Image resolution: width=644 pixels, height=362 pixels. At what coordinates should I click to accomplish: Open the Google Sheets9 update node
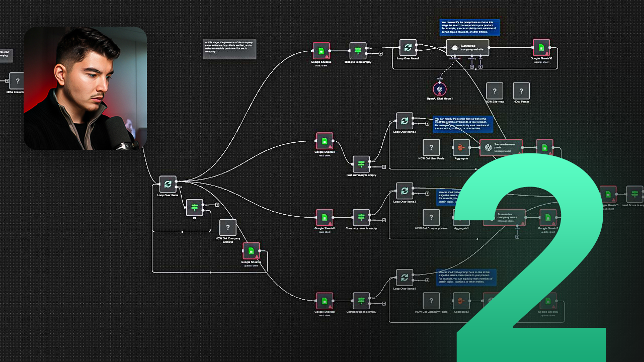coord(548,301)
